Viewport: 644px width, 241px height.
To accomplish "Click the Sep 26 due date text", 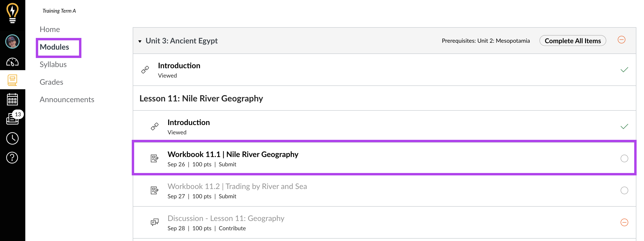I will [176, 164].
